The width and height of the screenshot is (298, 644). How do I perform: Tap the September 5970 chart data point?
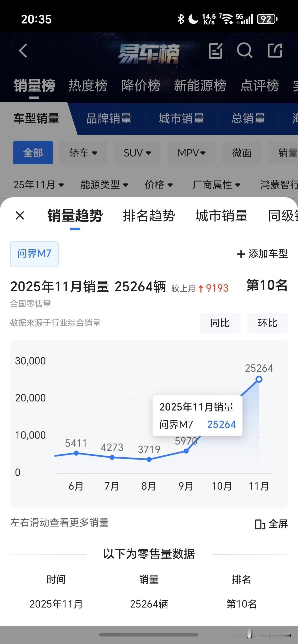pyautogui.click(x=186, y=451)
